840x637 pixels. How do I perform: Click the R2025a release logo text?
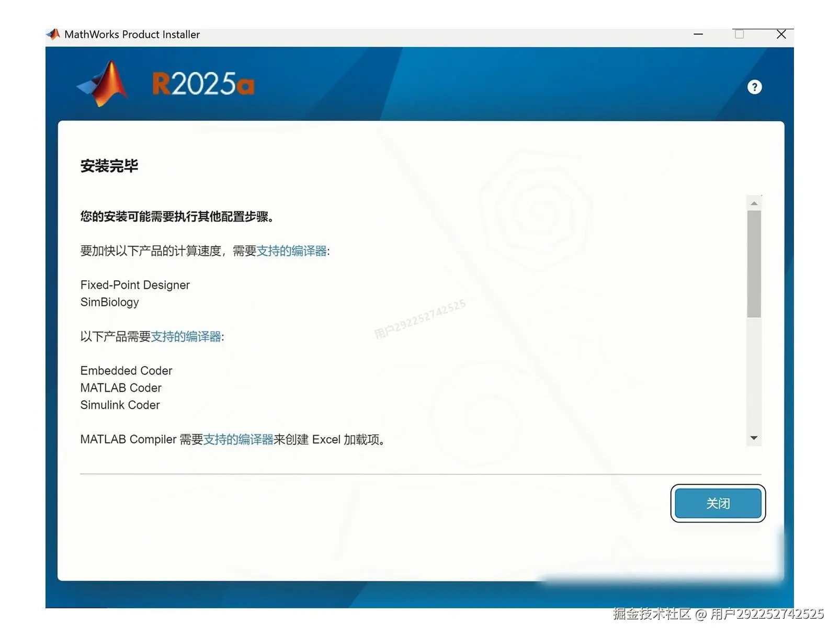tap(201, 84)
